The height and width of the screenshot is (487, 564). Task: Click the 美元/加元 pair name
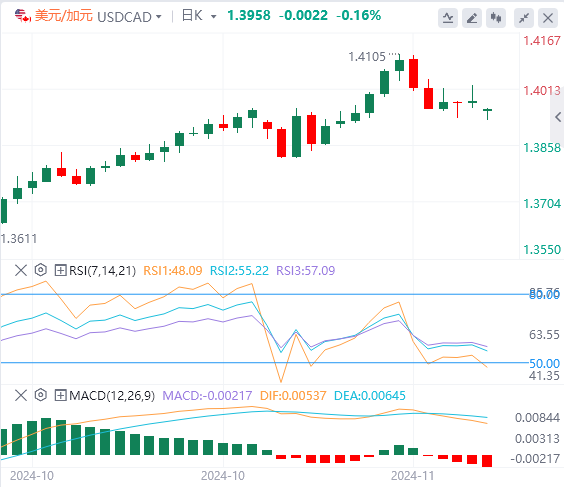pos(64,16)
